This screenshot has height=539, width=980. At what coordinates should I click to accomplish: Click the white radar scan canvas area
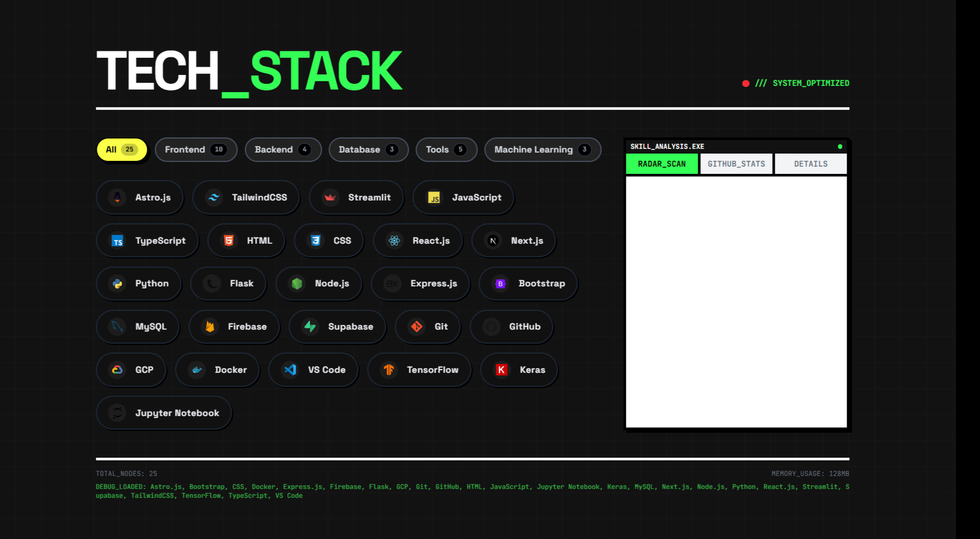tap(736, 302)
